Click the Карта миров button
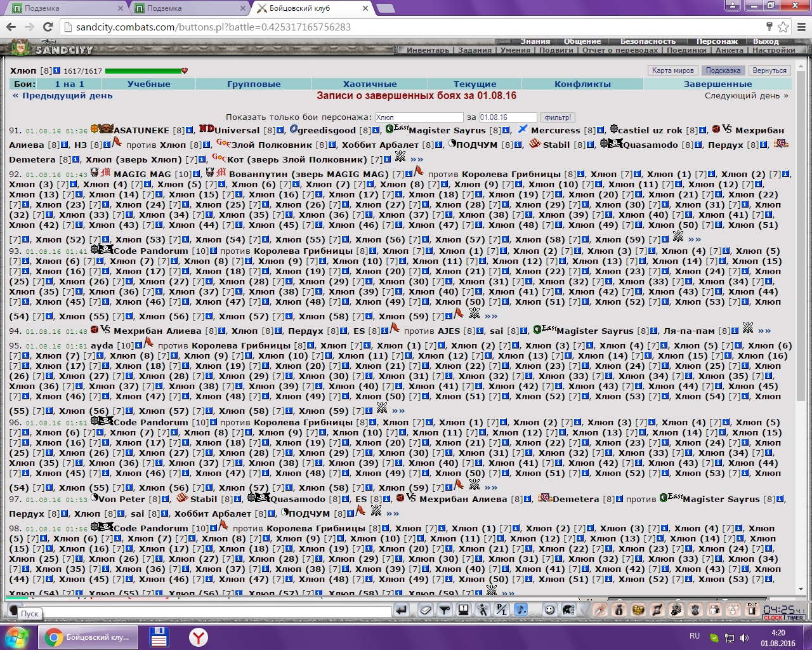 pyautogui.click(x=673, y=70)
